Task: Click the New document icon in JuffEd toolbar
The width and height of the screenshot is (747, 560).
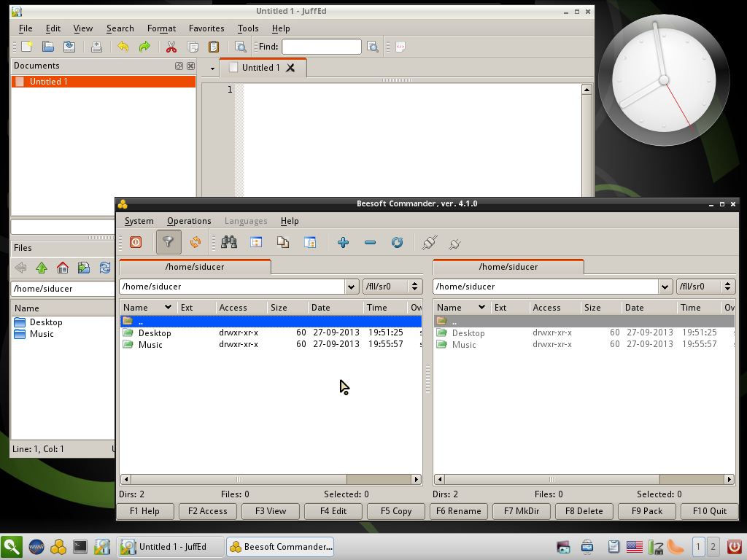Action: [x=27, y=46]
